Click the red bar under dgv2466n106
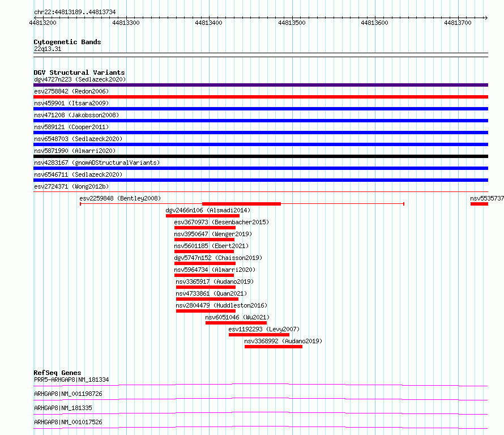504x435 pixels. point(203,216)
